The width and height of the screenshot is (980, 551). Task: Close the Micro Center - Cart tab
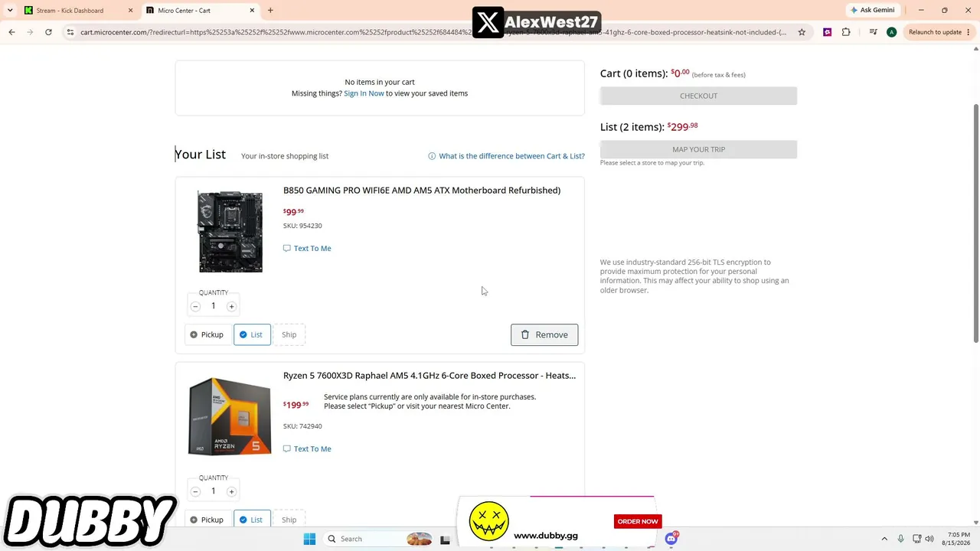[252, 11]
